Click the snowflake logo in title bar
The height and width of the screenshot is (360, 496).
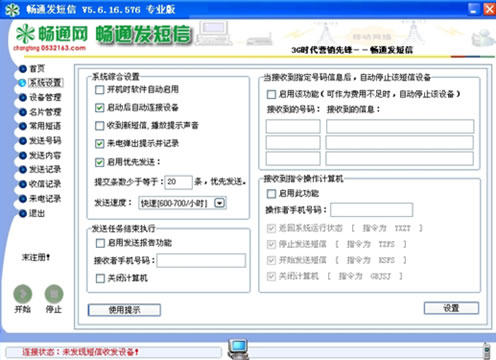click(x=12, y=10)
